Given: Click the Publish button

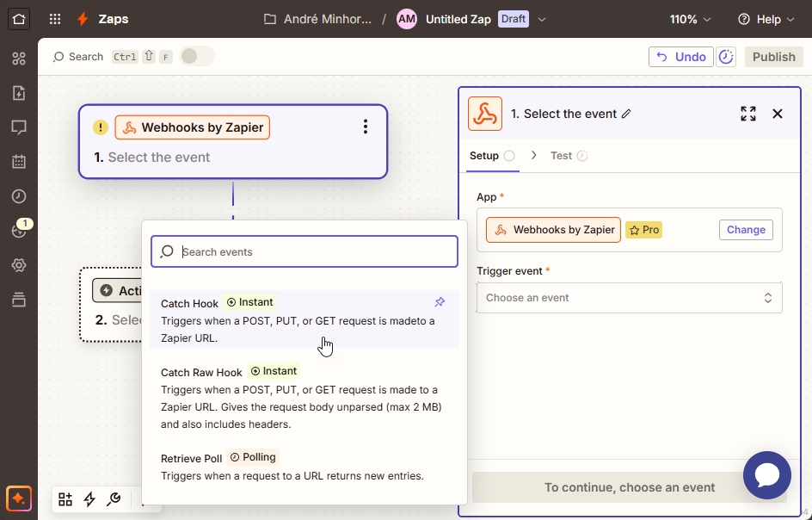Looking at the screenshot, I should coord(773,57).
